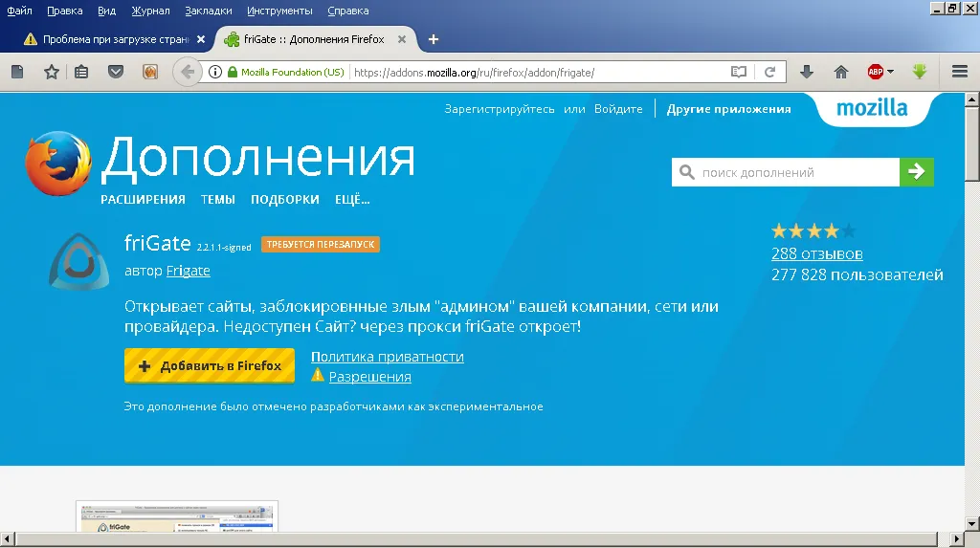This screenshot has height=548, width=980.
Task: Open the friGate screenshot thumbnail
Action: 177,516
